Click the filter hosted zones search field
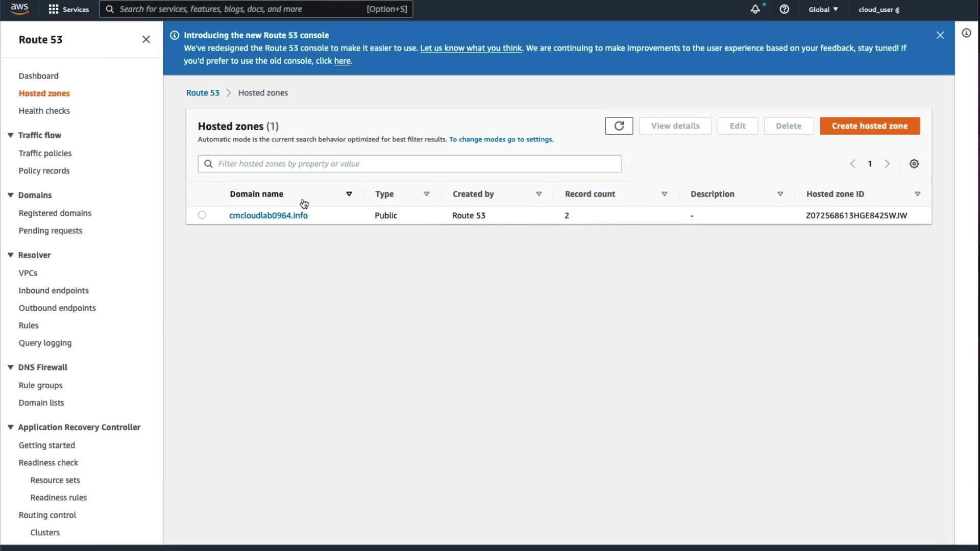980x551 pixels. coord(409,164)
